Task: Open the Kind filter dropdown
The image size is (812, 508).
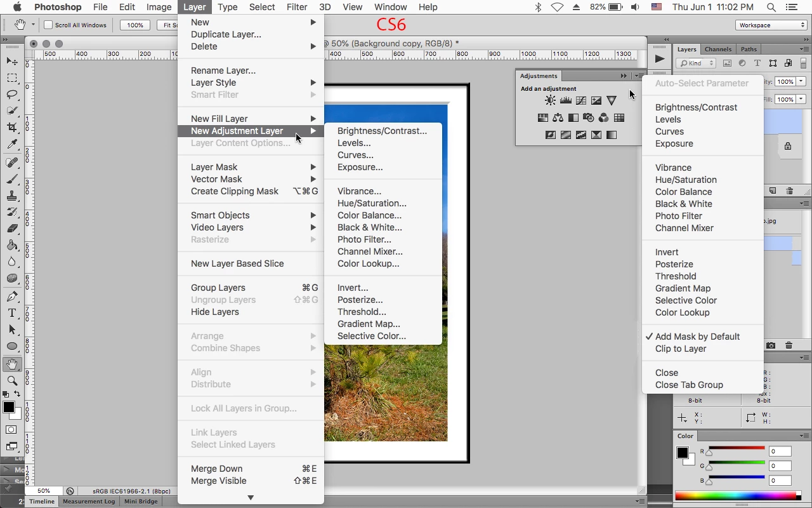Action: [x=697, y=63]
